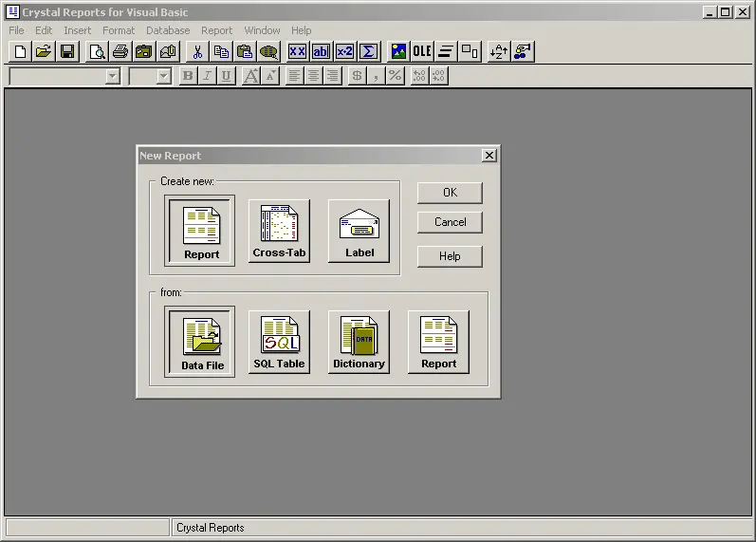Open a report with the folder icon
The height and width of the screenshot is (542, 756).
pyautogui.click(x=44, y=51)
